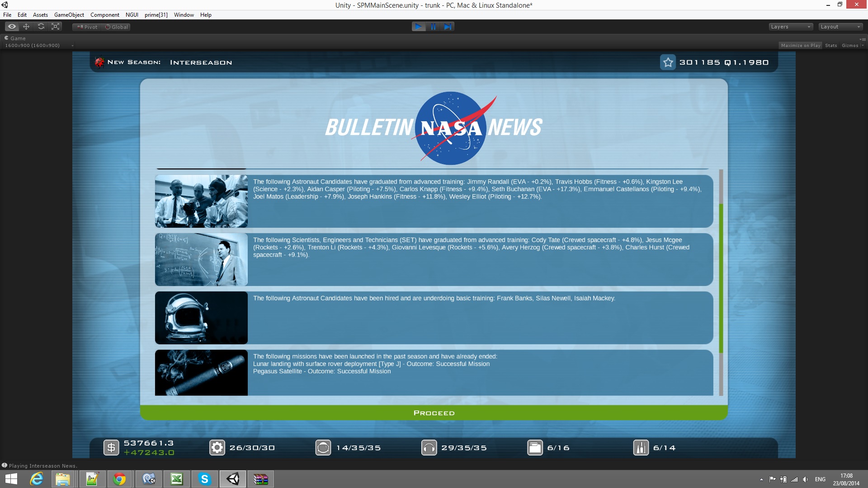
Task: Click the +47243.0 income value
Action: 149,453
